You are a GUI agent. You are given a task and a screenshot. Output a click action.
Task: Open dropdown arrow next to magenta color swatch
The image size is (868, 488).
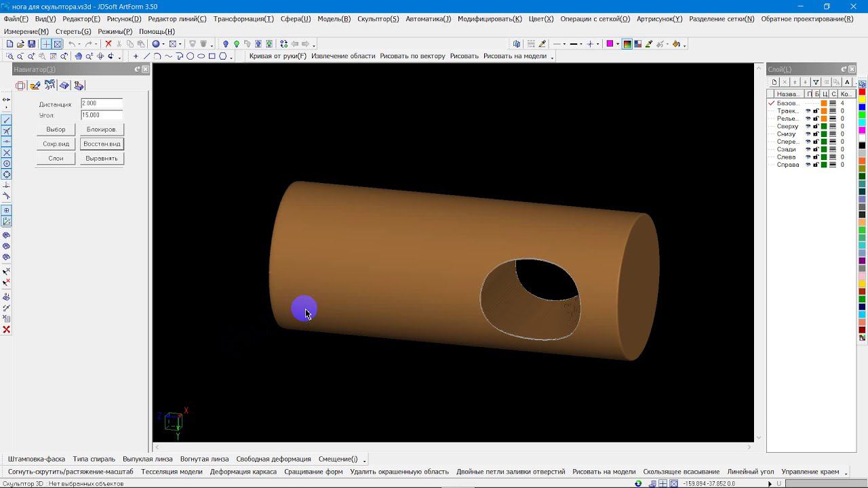pyautogui.click(x=618, y=45)
